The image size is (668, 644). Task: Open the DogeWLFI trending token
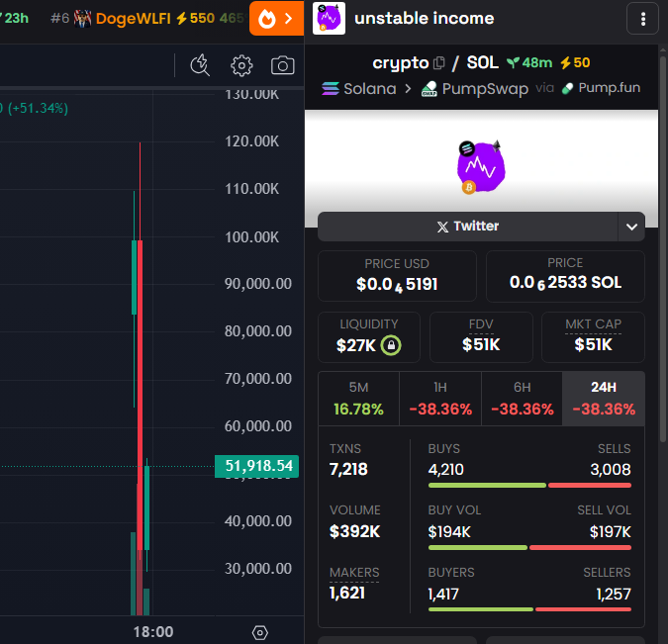coord(133,19)
